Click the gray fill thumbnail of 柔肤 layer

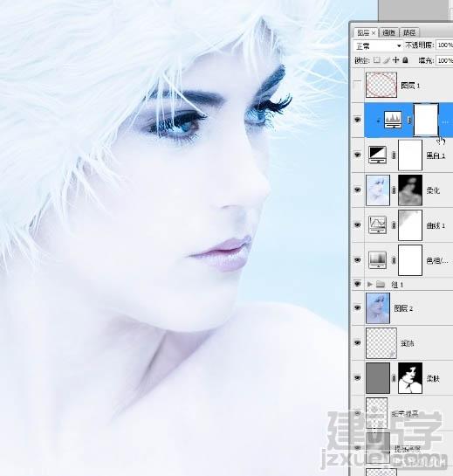tap(378, 378)
